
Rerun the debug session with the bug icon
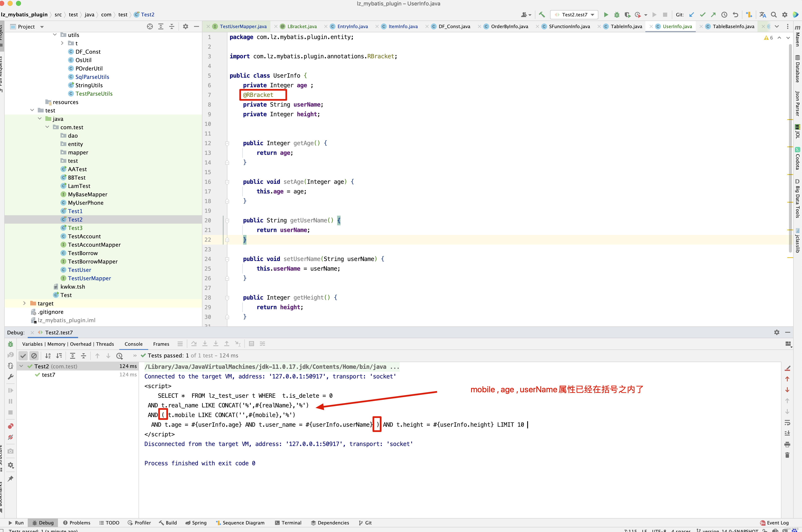pyautogui.click(x=10, y=344)
